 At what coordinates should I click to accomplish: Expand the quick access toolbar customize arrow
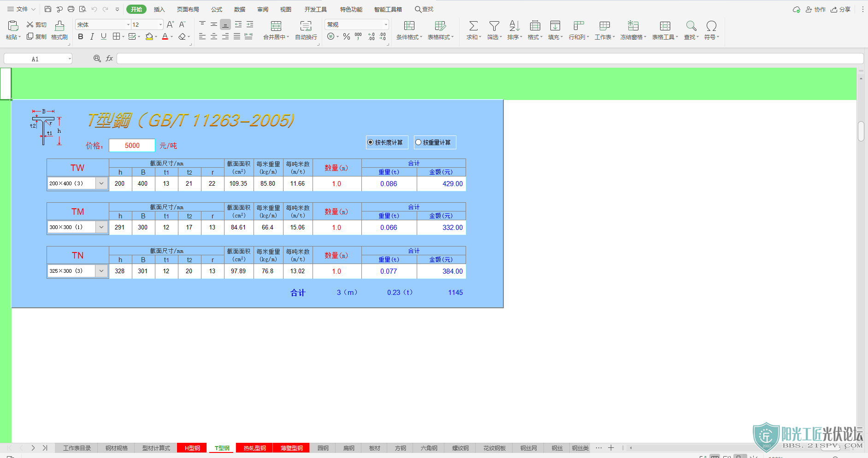click(117, 9)
